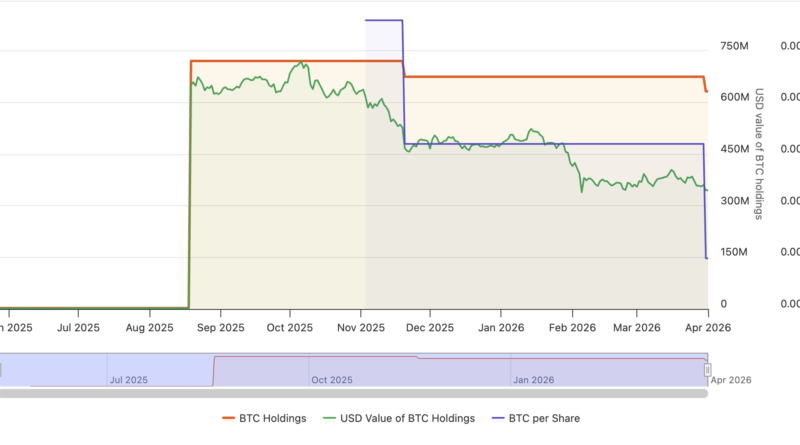Click the Mar 2026 main x-axis label
Viewport: 800px width, 445px height.
[x=635, y=327]
